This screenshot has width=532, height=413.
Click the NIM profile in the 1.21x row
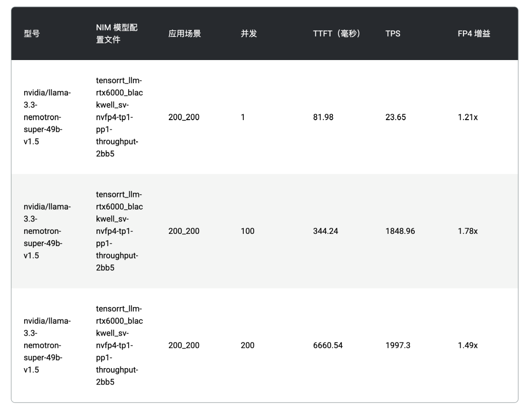(x=119, y=117)
